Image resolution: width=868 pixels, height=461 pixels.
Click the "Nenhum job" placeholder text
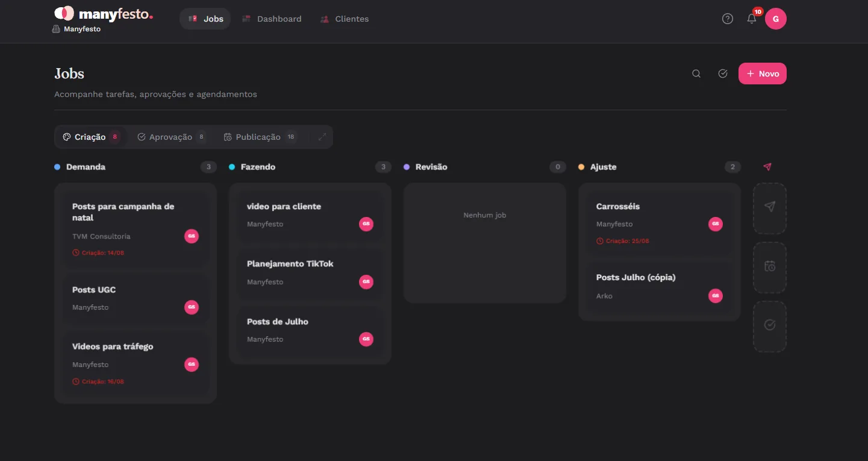tap(485, 215)
